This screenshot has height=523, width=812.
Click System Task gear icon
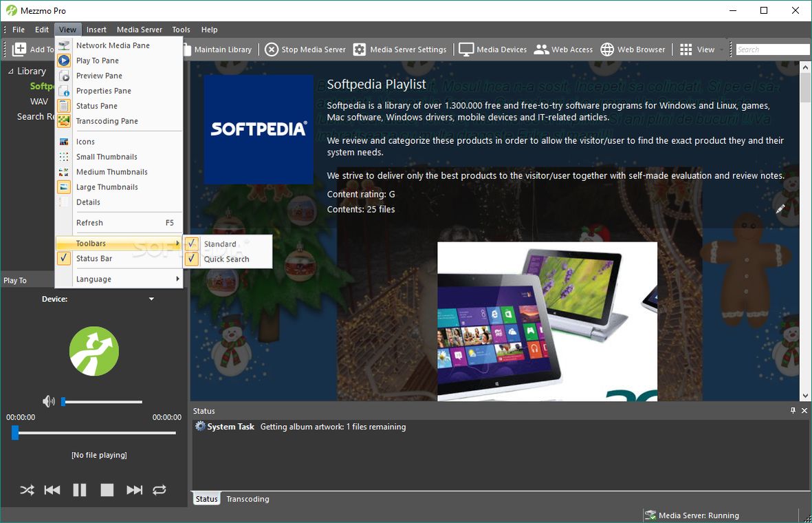200,426
